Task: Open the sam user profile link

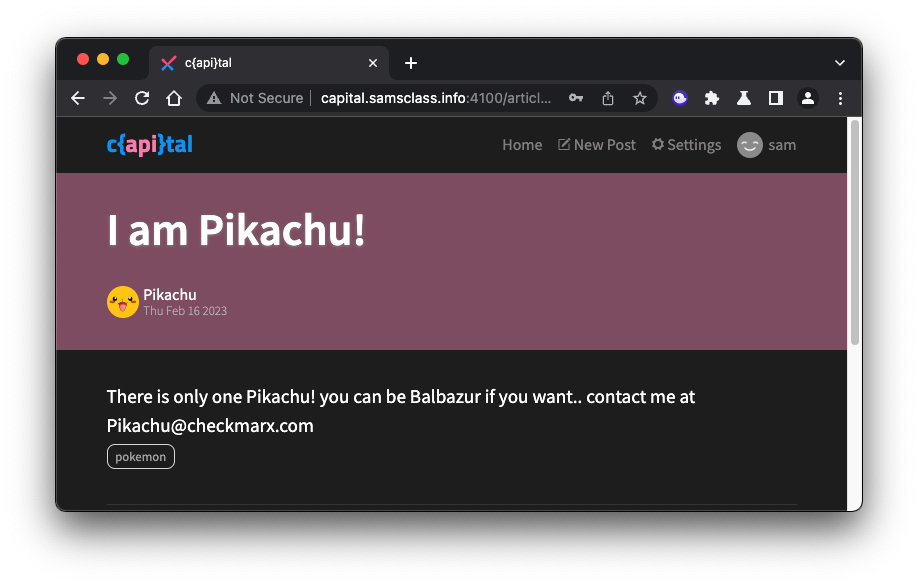Action: 766,145
